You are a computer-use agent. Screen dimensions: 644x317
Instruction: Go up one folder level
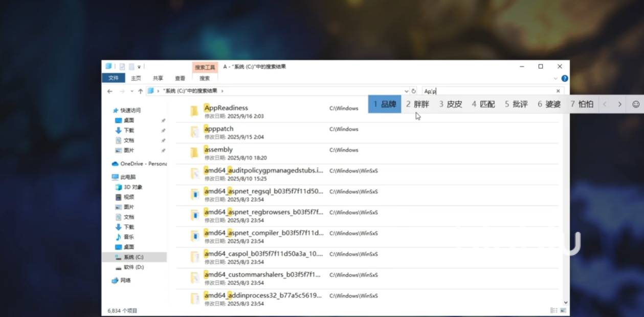point(141,91)
